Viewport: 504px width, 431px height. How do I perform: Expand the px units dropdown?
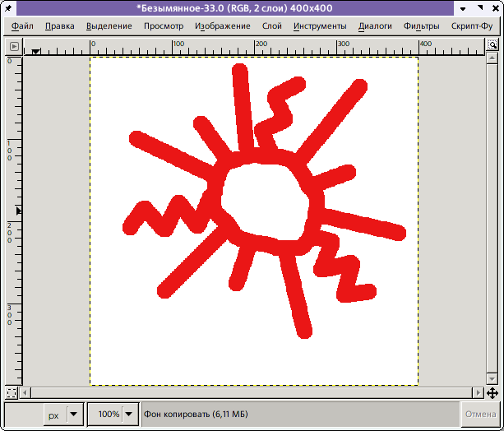click(74, 415)
